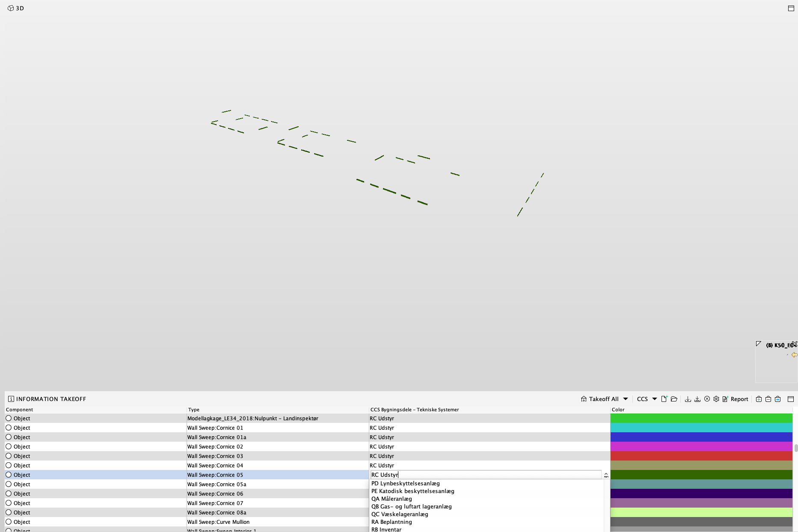The width and height of the screenshot is (798, 532).
Task: Click the RC Udstyr editable input field
Action: coord(486,475)
